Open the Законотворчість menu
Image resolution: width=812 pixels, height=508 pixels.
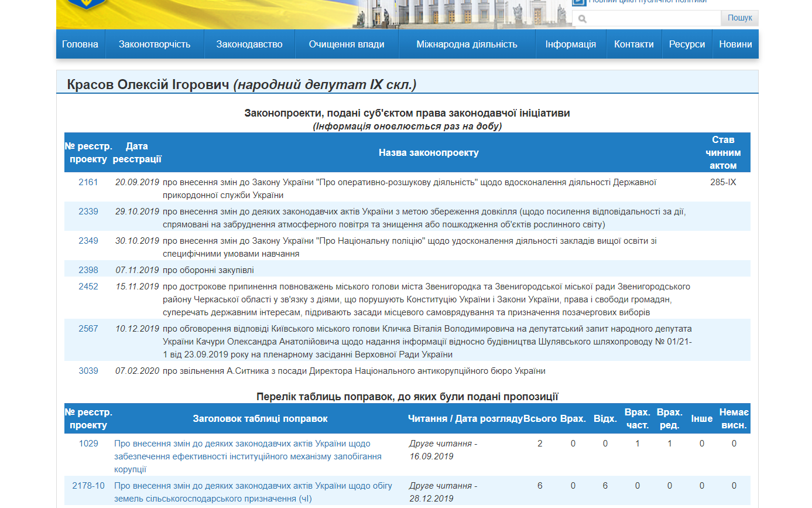click(x=155, y=45)
